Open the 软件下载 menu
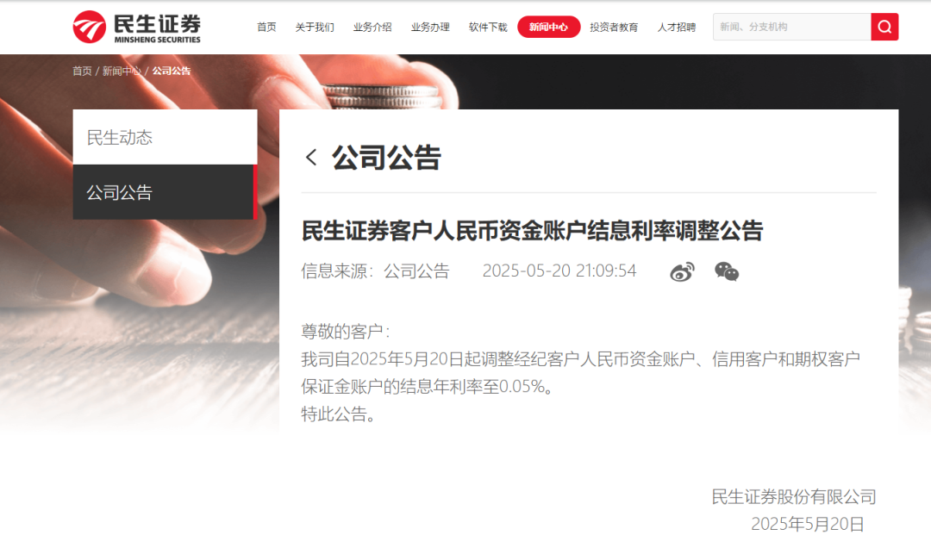 point(488,28)
